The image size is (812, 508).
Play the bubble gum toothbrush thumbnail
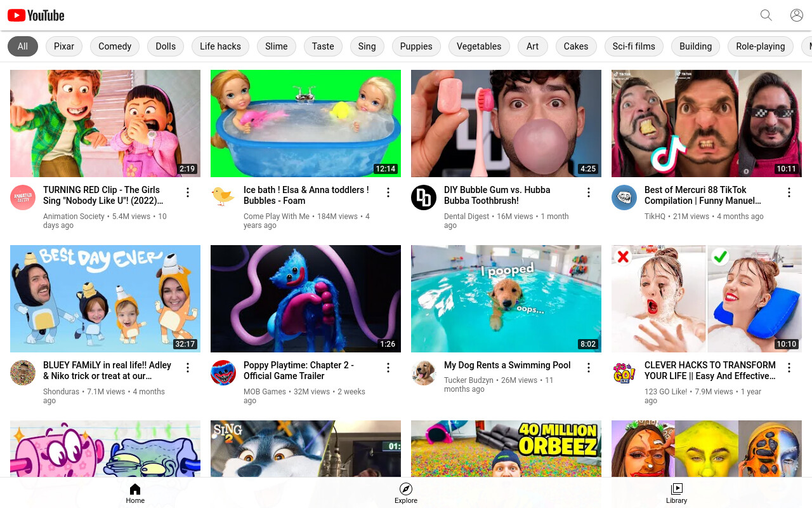pyautogui.click(x=506, y=123)
